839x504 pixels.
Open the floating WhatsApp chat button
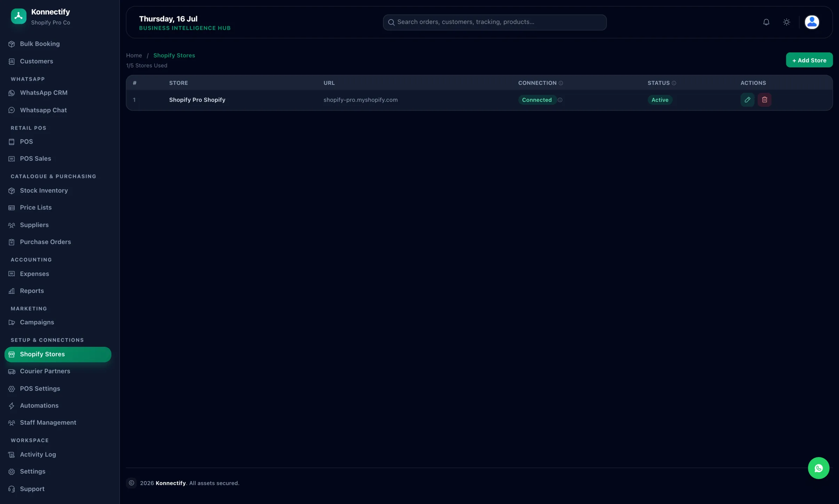point(818,468)
